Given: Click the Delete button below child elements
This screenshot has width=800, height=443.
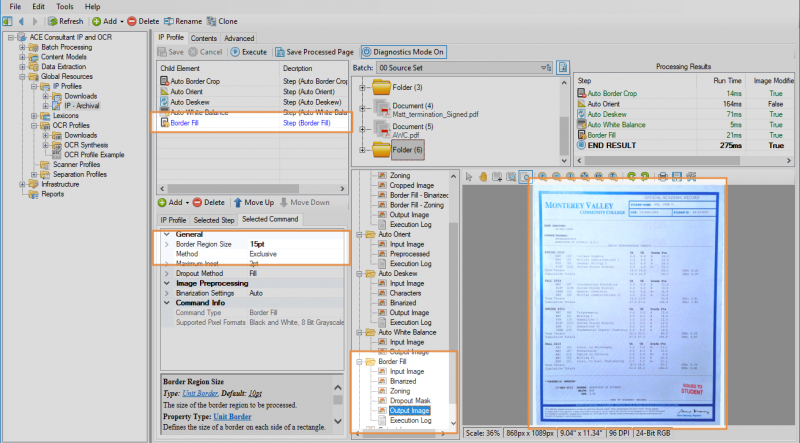Looking at the screenshot, I should click(x=209, y=203).
